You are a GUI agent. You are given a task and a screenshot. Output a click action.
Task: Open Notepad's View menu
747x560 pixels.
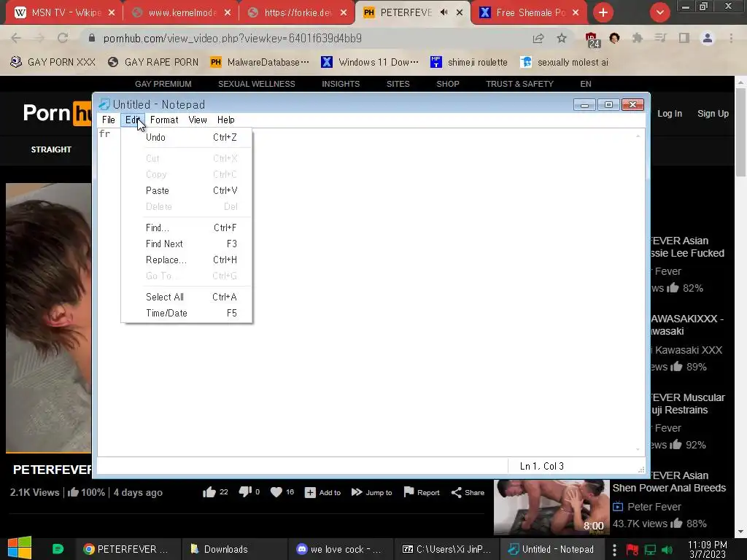pos(198,120)
